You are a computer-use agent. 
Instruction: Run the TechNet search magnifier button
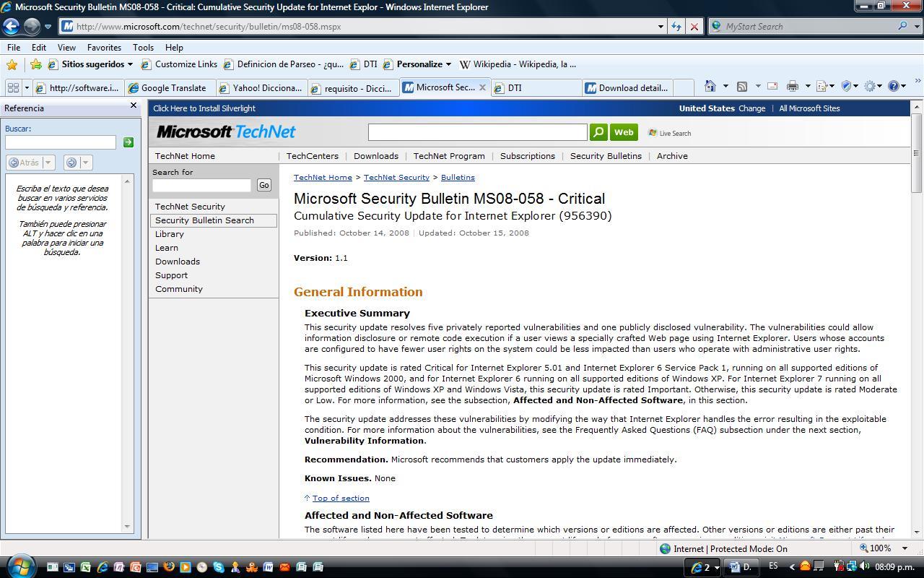tap(598, 132)
